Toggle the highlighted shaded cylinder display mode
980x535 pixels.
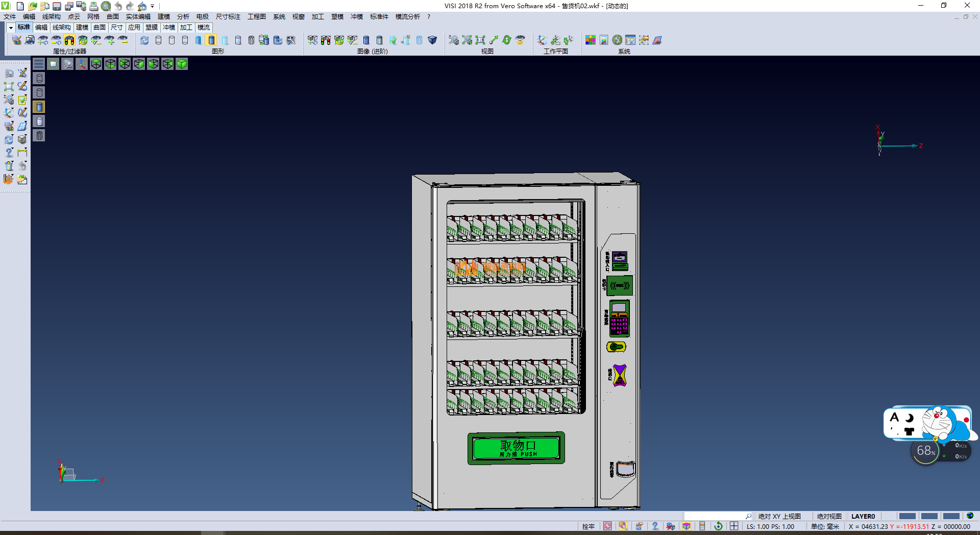point(211,40)
